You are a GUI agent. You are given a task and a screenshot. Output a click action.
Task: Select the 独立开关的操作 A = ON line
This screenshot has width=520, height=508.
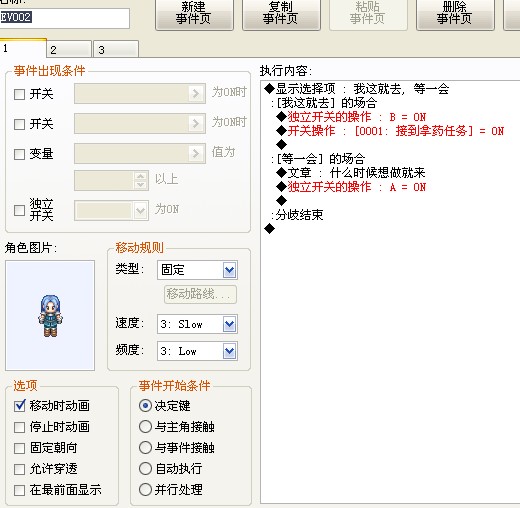tap(351, 187)
